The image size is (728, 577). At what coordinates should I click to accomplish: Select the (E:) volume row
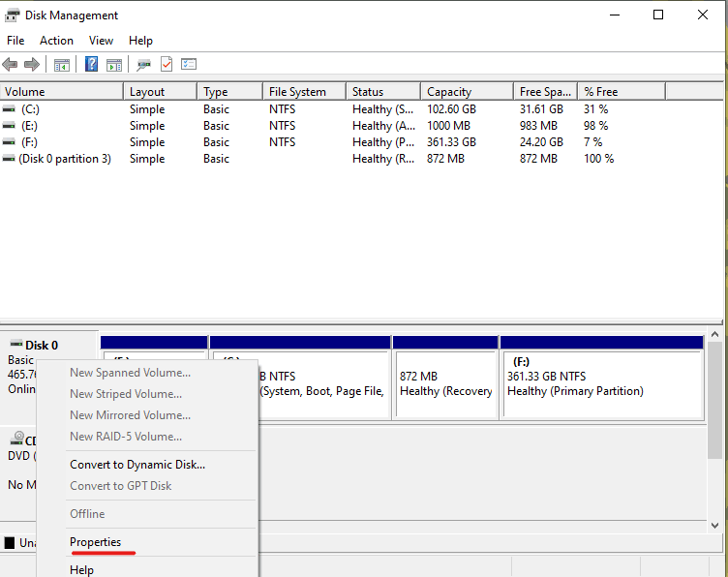tap(333, 126)
